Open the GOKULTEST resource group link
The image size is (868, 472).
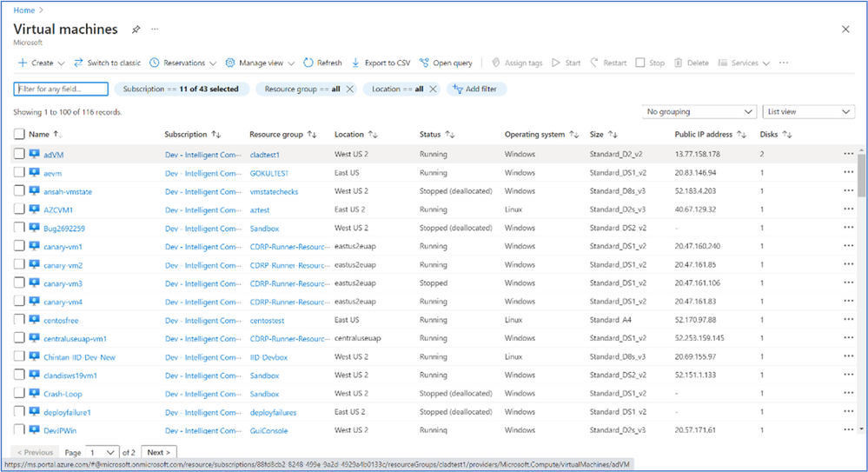[269, 173]
